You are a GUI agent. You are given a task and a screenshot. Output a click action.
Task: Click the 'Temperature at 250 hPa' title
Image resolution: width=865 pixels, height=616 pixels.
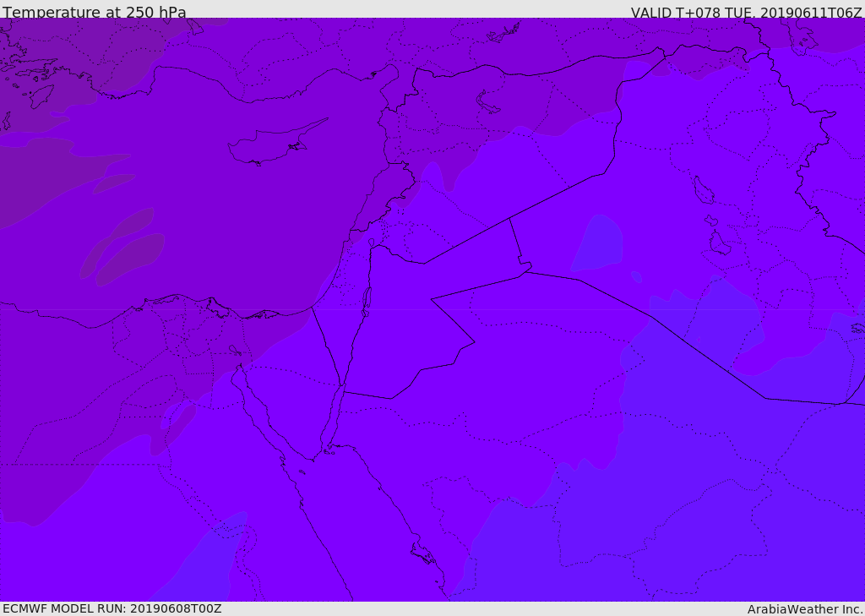click(95, 12)
